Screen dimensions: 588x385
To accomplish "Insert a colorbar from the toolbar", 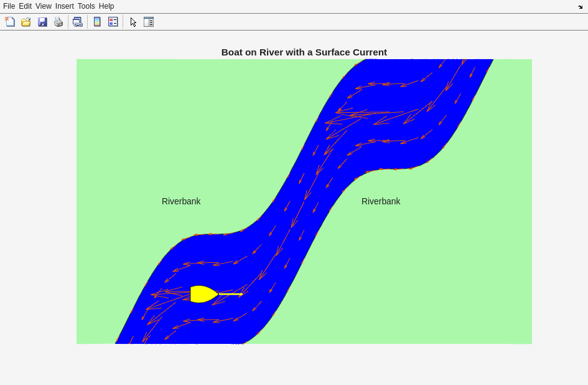I will tap(97, 22).
